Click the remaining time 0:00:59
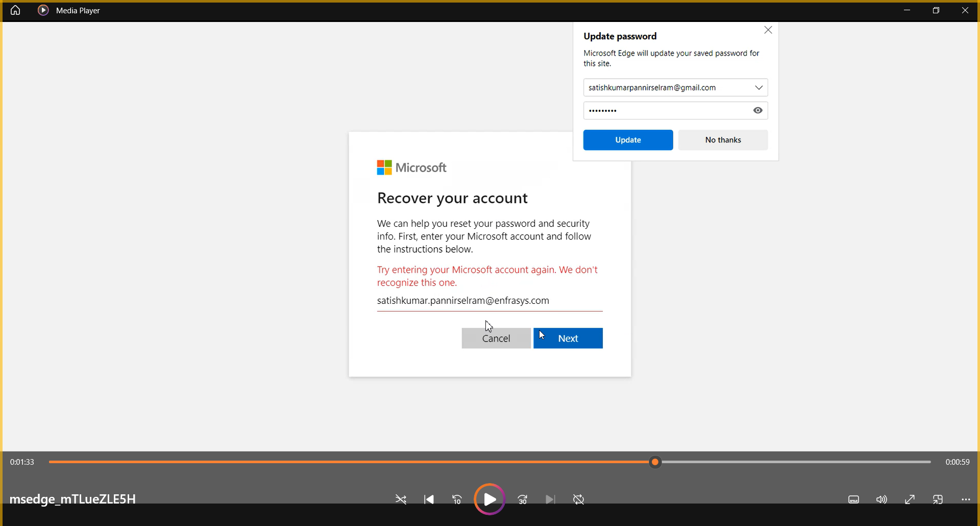 (x=958, y=462)
